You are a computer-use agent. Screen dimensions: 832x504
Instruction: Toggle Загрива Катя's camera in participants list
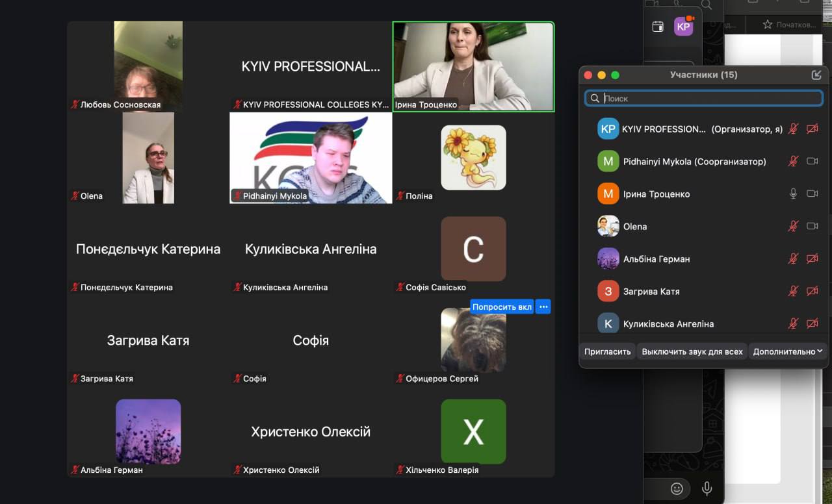812,291
